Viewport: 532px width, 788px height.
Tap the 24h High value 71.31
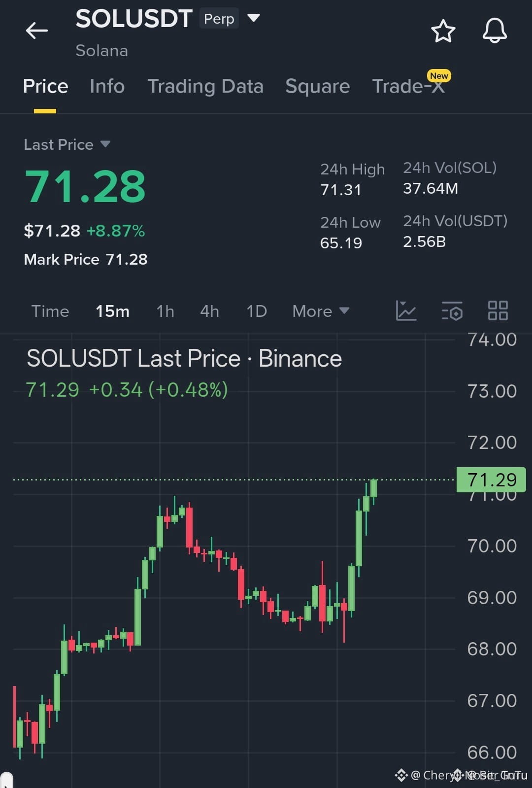[341, 190]
